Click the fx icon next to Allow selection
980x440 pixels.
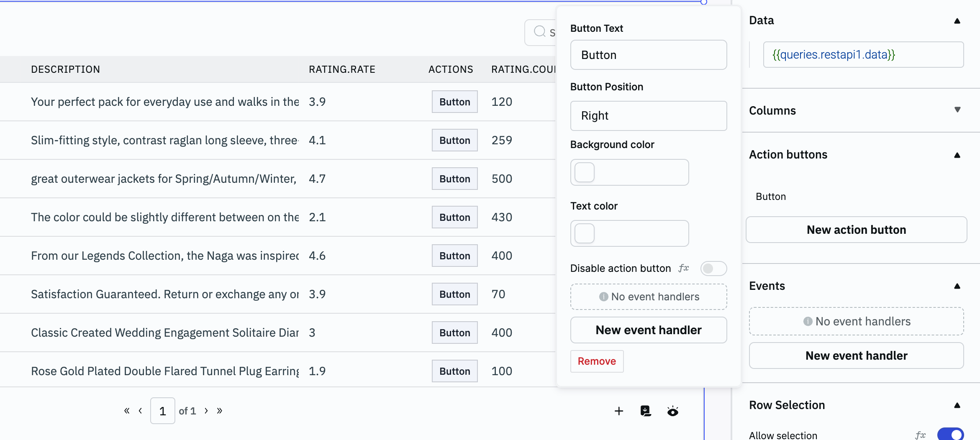click(921, 435)
